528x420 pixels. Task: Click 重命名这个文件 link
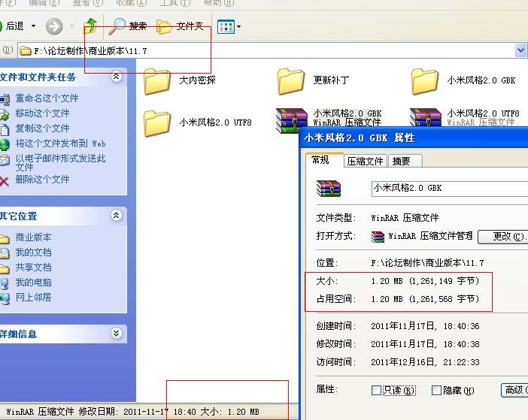[47, 98]
